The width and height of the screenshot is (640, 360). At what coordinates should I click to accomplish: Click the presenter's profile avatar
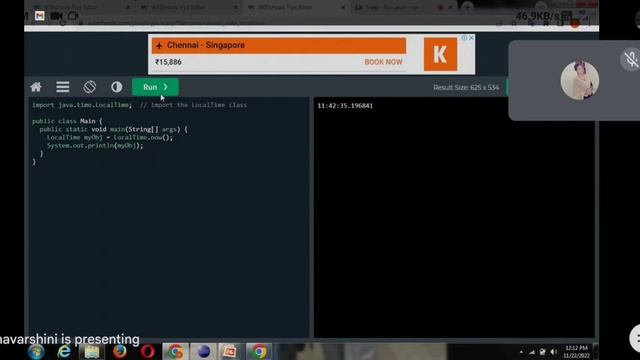click(x=580, y=80)
